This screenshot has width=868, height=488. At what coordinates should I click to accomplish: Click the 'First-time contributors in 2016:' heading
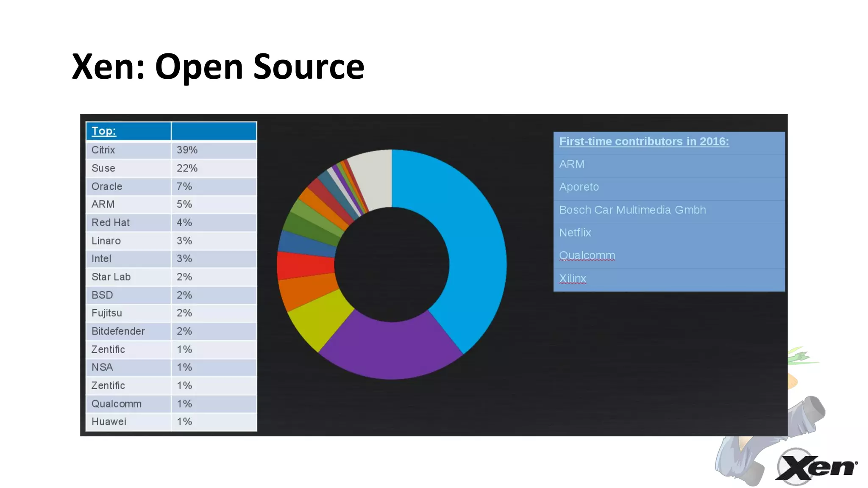click(644, 141)
